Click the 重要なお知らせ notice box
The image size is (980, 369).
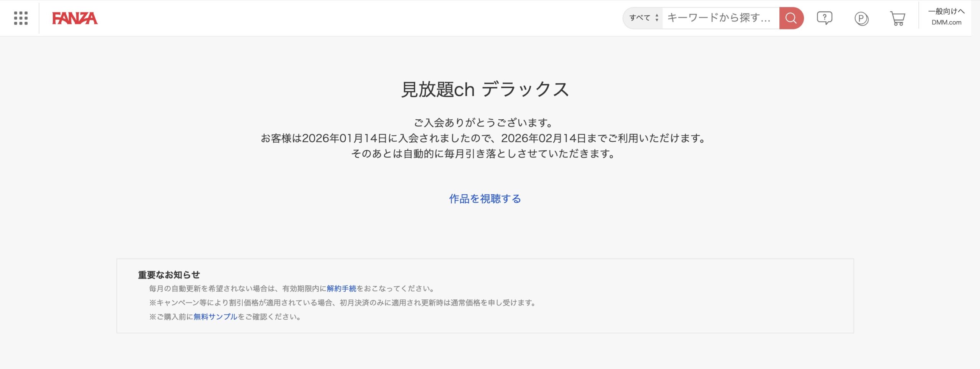[x=170, y=275]
